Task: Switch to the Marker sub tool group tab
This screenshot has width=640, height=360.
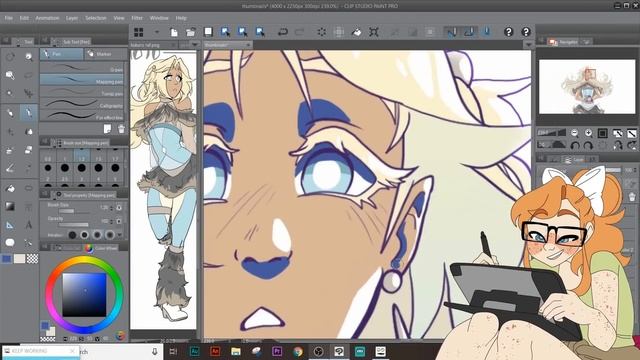Action: [105, 54]
